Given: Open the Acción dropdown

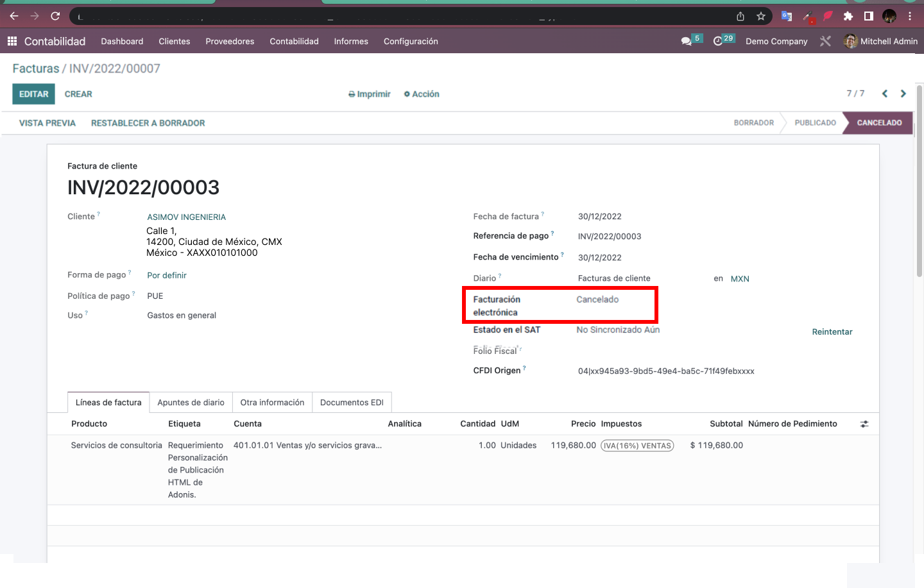Looking at the screenshot, I should 422,94.
